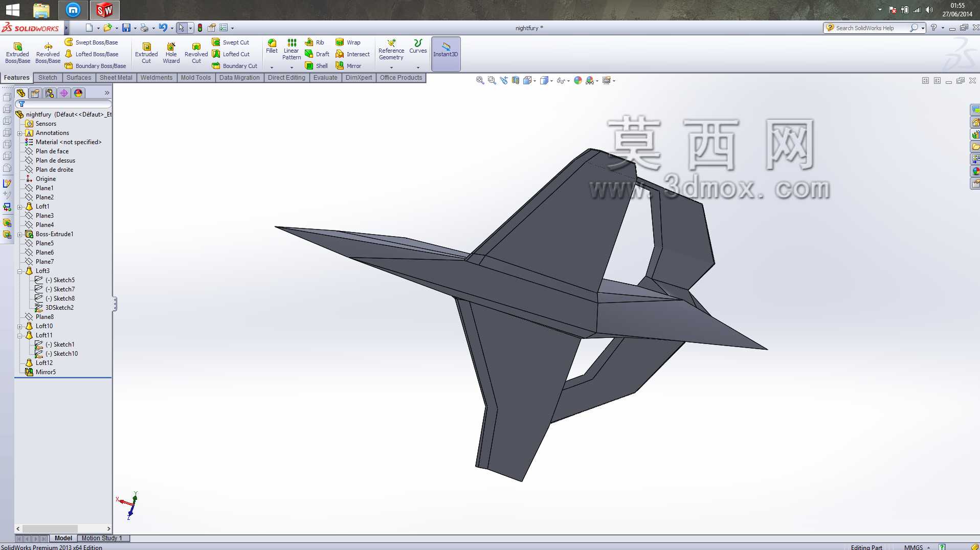Open Fillet dropdown arrow
Screen dimensions: 980x550
pyautogui.click(x=272, y=67)
